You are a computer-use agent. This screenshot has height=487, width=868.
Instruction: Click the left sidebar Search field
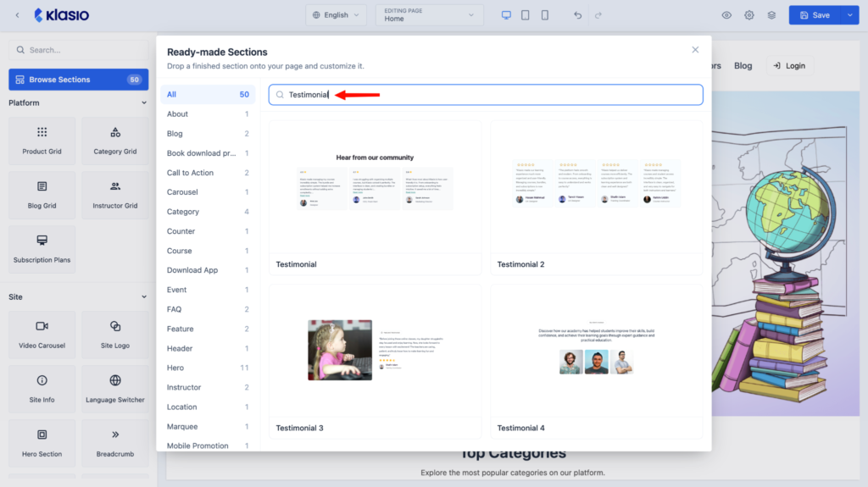point(79,50)
